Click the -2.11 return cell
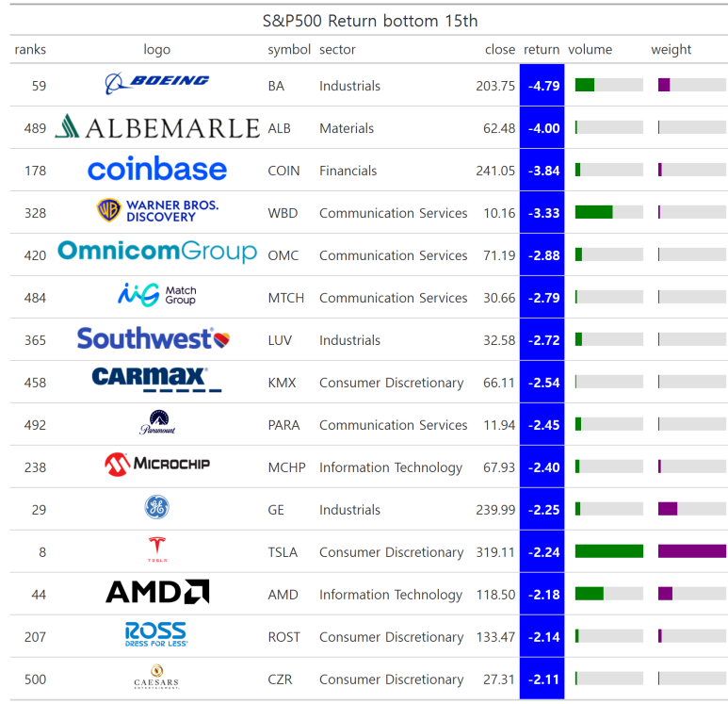The width and height of the screenshot is (728, 704). click(x=542, y=679)
